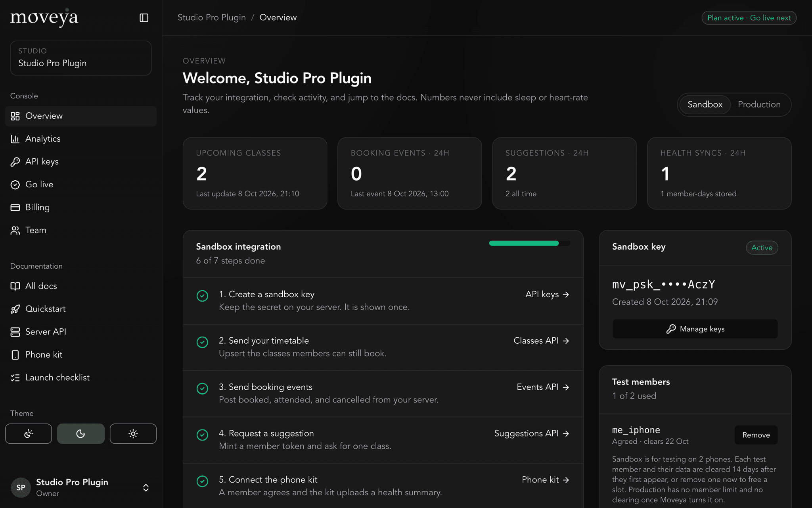Click the Team people icon

click(x=15, y=230)
